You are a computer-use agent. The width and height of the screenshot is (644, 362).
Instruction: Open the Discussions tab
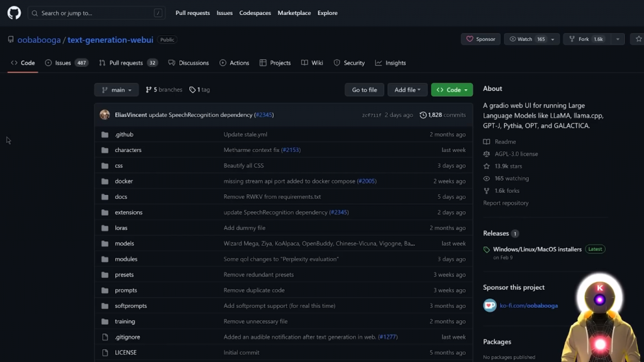pos(189,63)
